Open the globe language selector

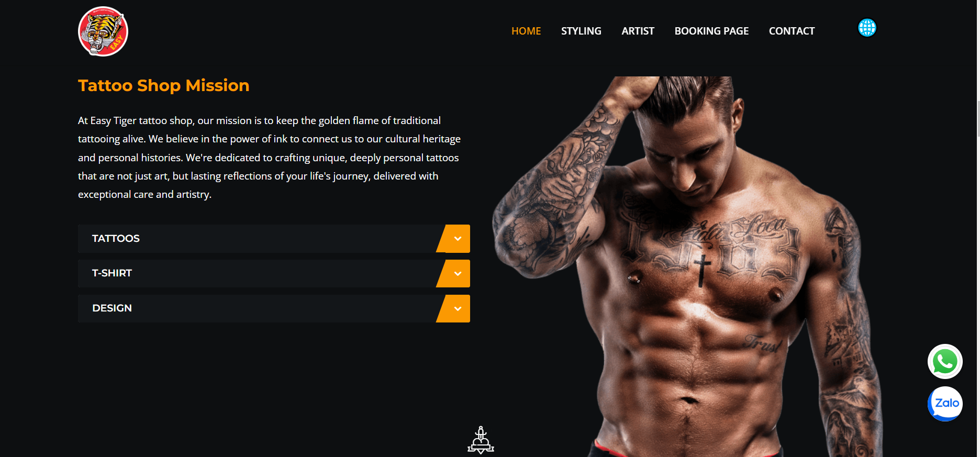click(x=867, y=28)
